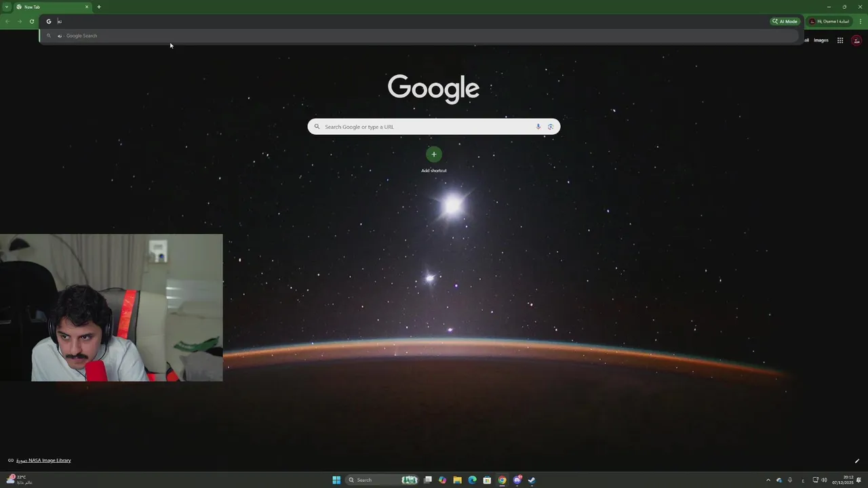Minimize the Chrome window

(829, 7)
